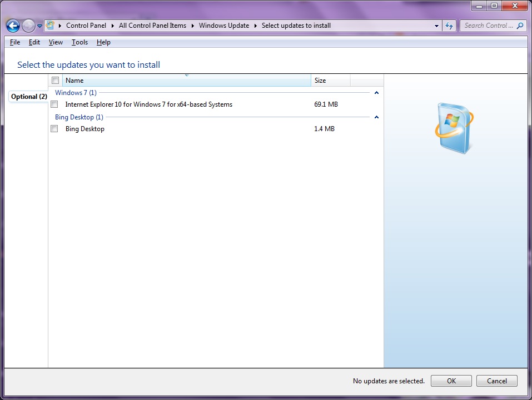Screen dimensions: 532x400
Task: Click the Cancel button
Action: coord(497,381)
